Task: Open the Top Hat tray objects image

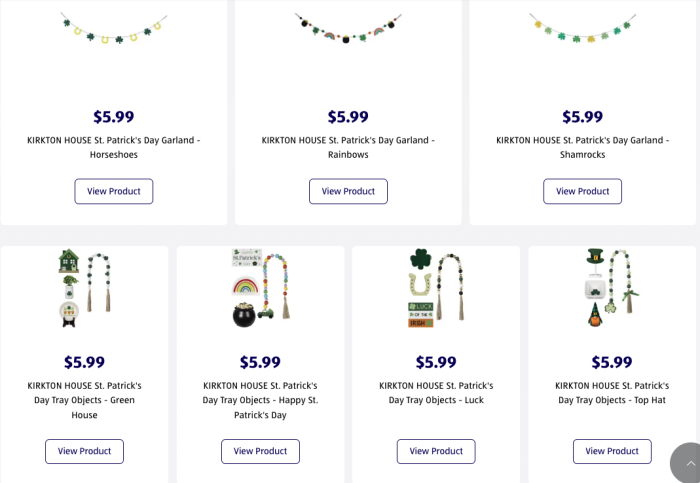Action: tap(612, 289)
